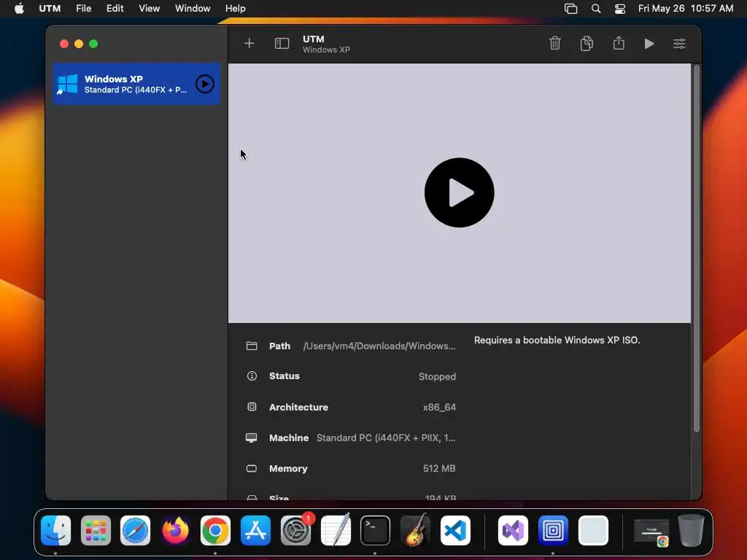This screenshot has height=560, width=747.
Task: Click Stage Manager icon in menu bar
Action: click(x=570, y=9)
